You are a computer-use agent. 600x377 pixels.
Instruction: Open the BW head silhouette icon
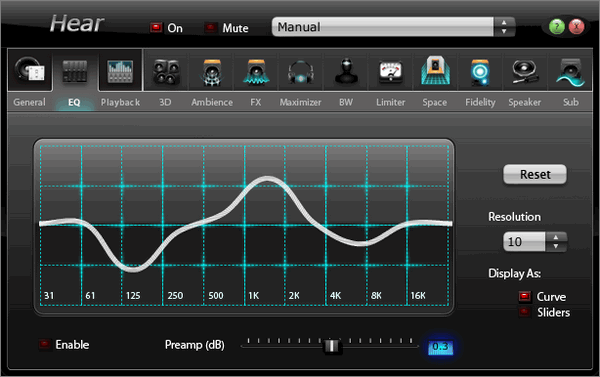tap(346, 71)
